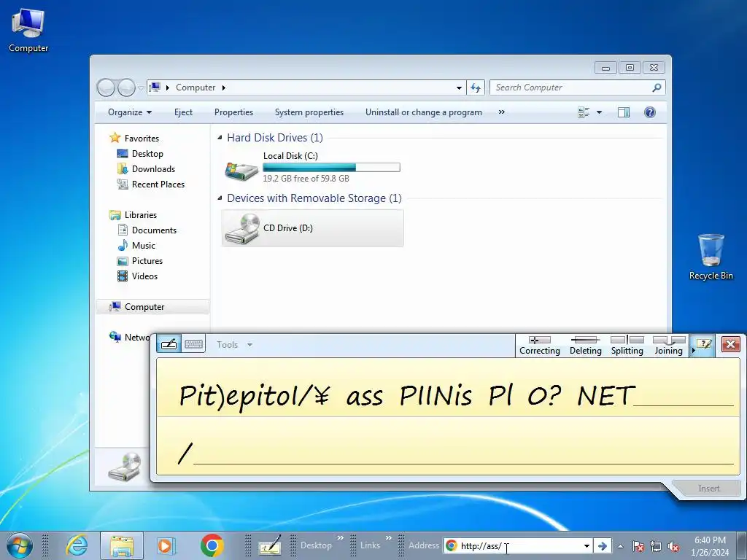747x560 pixels.
Task: Open the Organize menu
Action: (x=130, y=112)
